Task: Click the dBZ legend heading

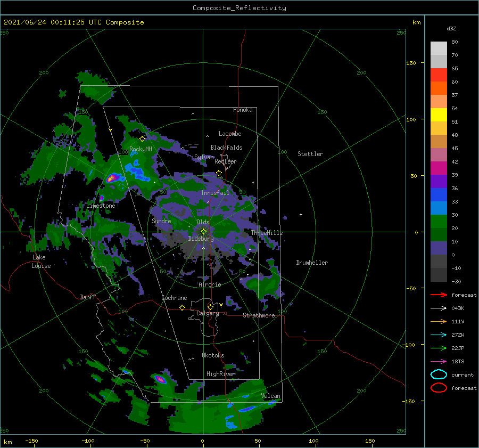Action: [x=451, y=28]
